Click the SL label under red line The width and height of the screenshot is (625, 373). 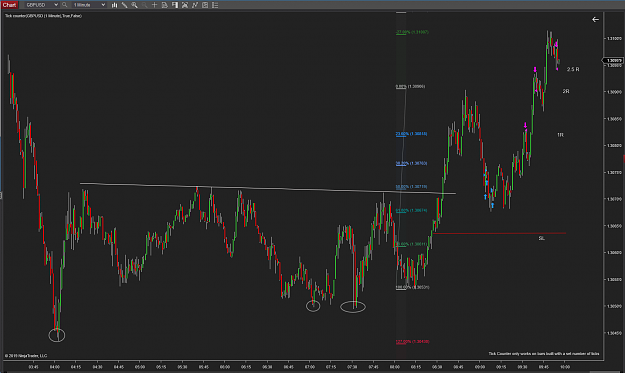[x=541, y=238]
